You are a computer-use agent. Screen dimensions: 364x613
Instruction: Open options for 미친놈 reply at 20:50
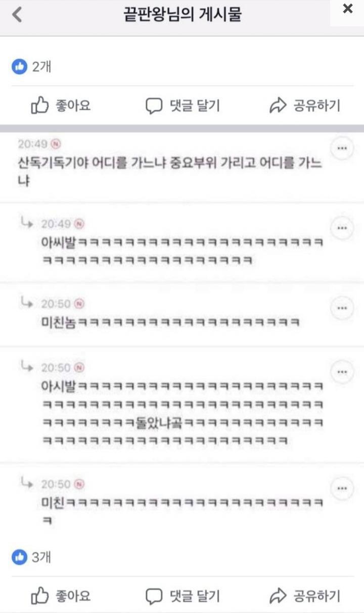(342, 308)
